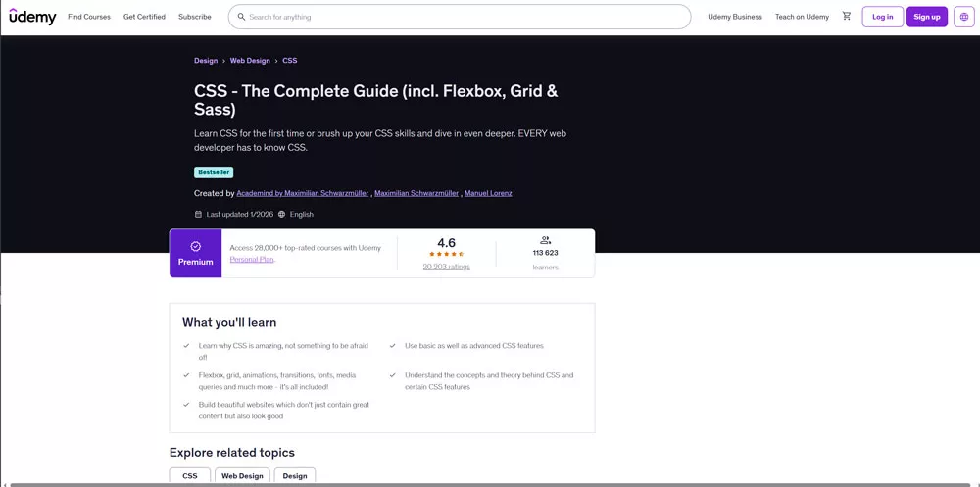Screen dimensions: 980x487
Task: Go to Design breadcrumb
Action: 206,61
